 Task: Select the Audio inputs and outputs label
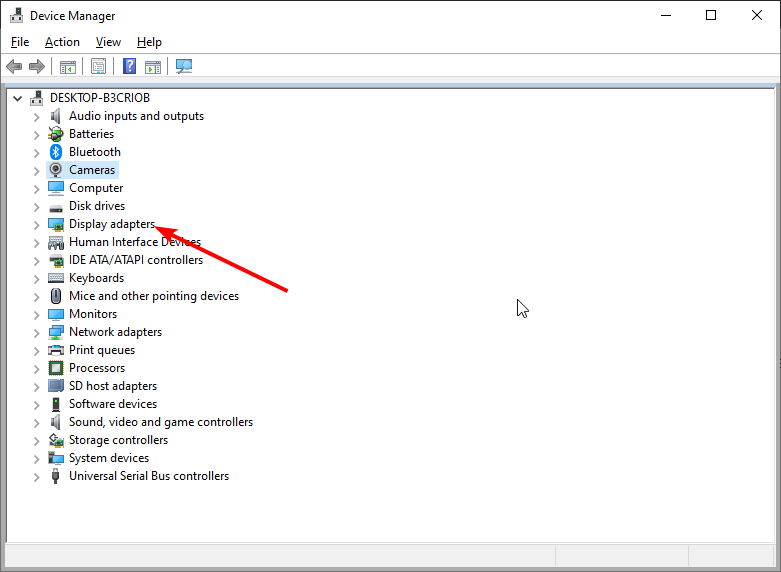[136, 116]
